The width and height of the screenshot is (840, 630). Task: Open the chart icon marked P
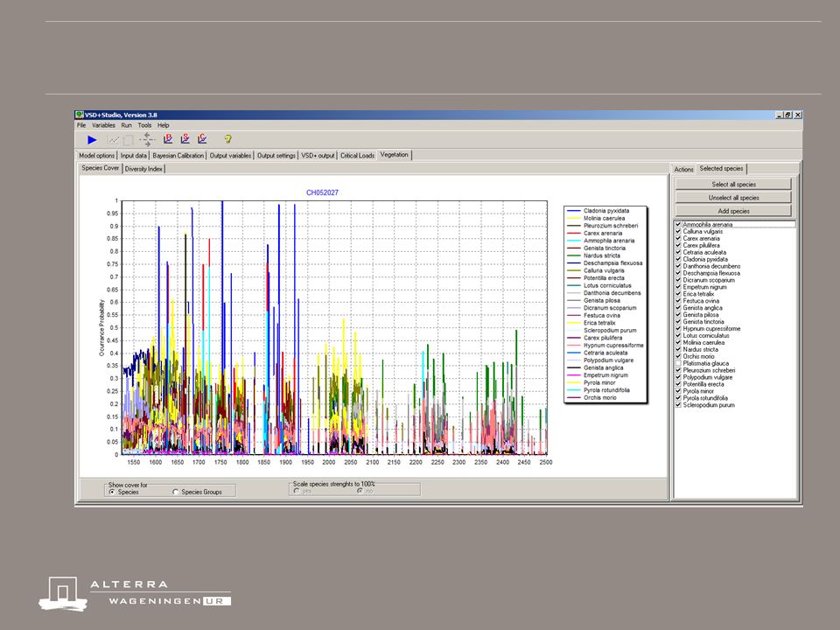168,139
